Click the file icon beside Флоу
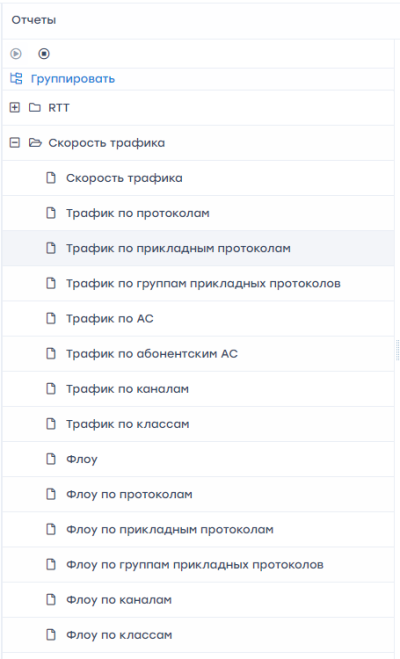 click(51, 459)
